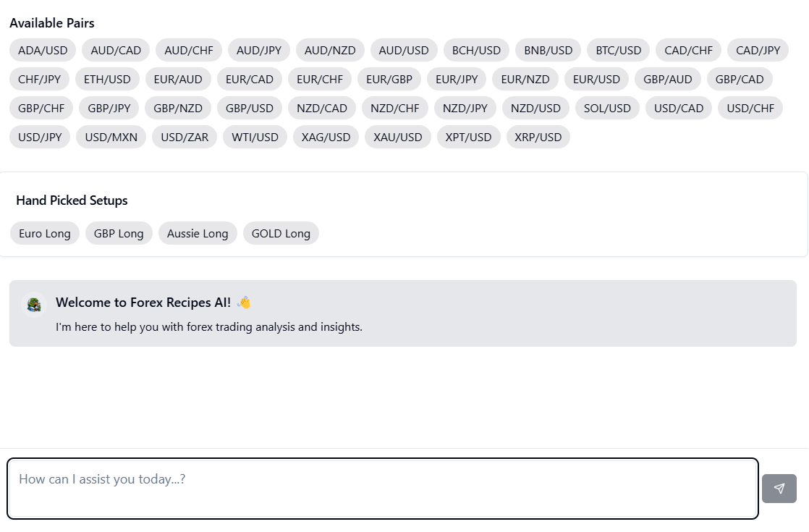Viewport: 809px width, 532px height.
Task: Select the XAU/USD pair
Action: pos(398,137)
